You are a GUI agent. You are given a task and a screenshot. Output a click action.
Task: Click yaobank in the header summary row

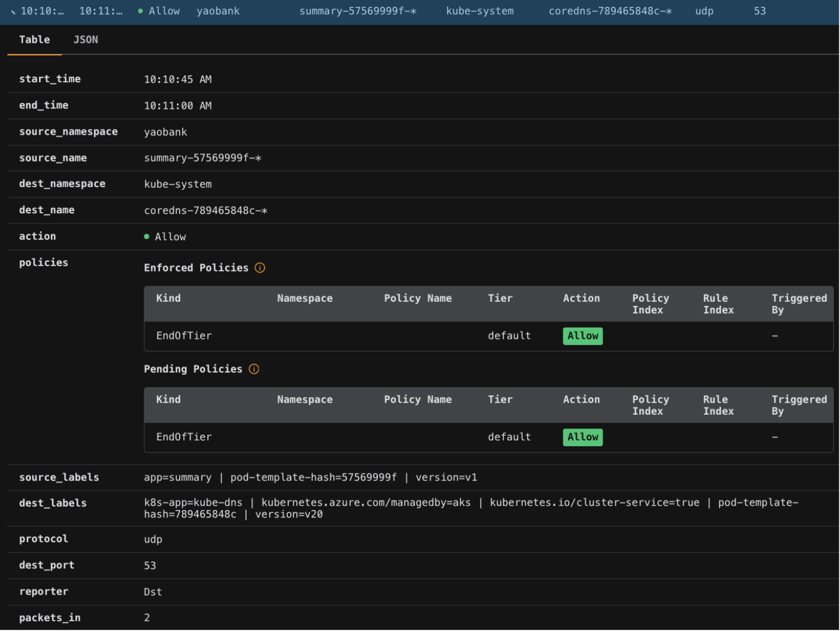(218, 11)
